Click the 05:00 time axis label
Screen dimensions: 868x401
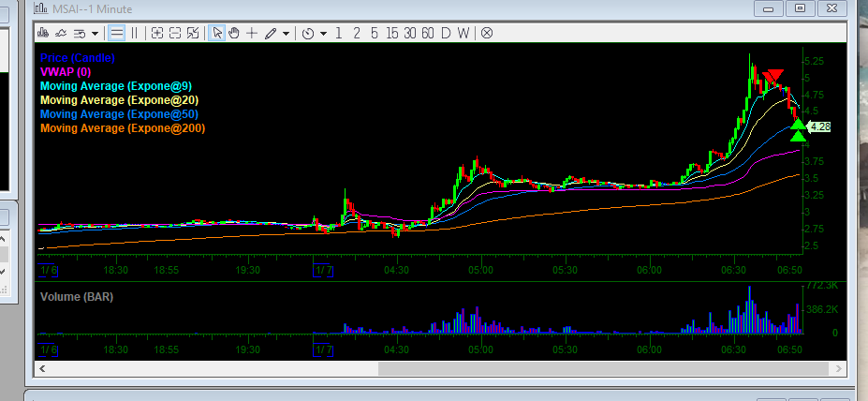tap(481, 270)
